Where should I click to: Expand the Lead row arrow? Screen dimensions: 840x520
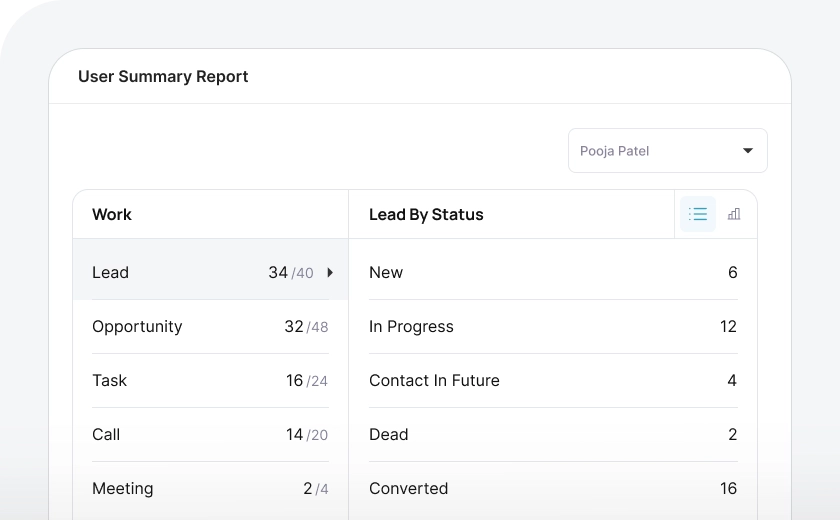point(330,272)
